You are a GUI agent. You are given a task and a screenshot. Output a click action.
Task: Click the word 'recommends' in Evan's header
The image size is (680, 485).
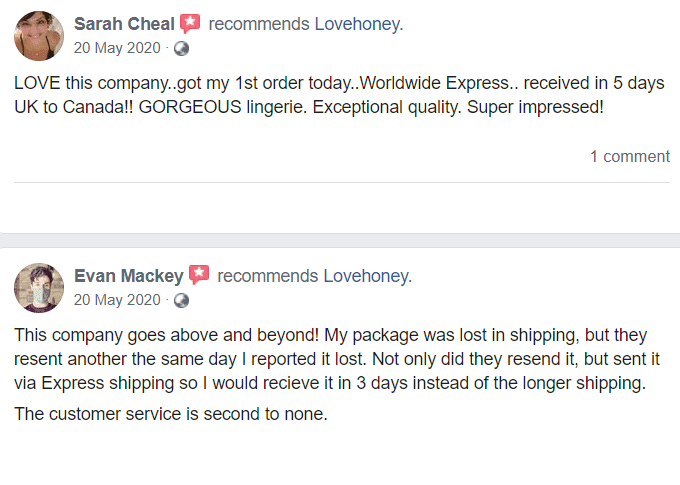tap(268, 276)
